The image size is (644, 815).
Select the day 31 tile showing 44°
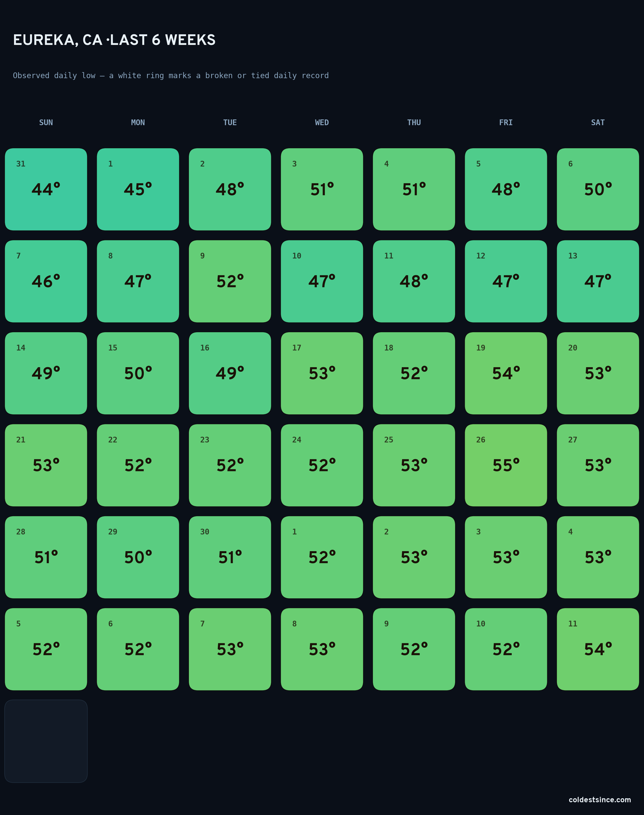tap(46, 189)
